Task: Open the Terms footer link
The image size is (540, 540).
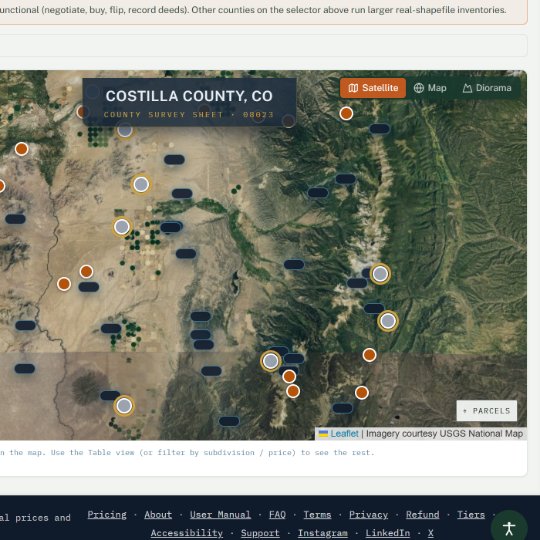Action: [x=317, y=515]
